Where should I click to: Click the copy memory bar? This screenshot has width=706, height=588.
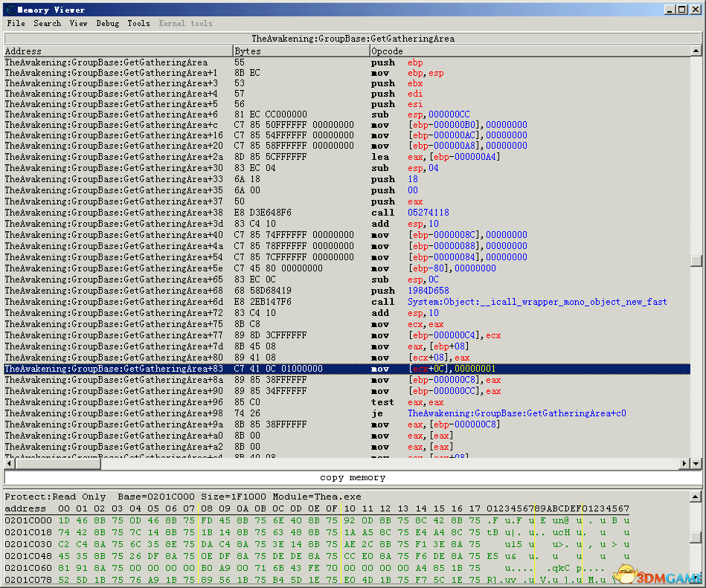click(353, 478)
